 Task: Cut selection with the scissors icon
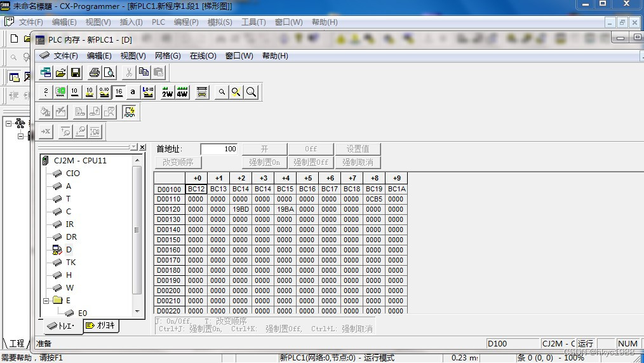pos(129,72)
